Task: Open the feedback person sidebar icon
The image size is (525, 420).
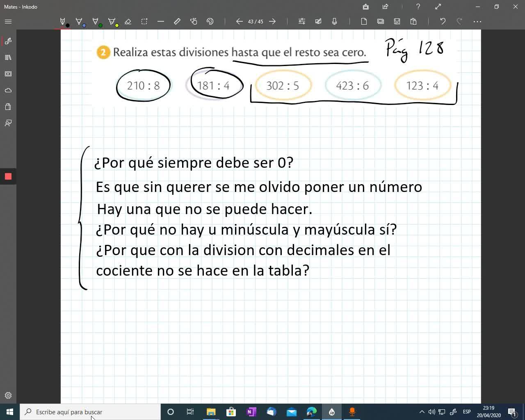Action: (x=8, y=123)
